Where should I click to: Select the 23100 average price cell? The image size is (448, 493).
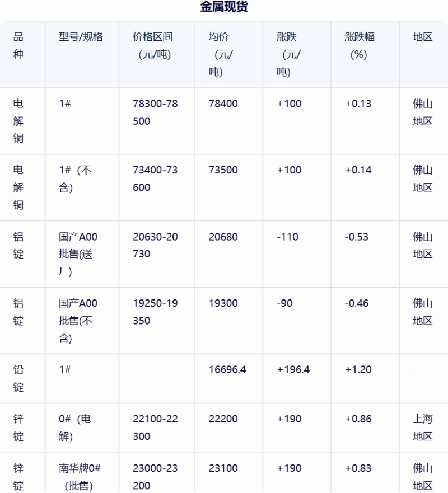pos(223,468)
